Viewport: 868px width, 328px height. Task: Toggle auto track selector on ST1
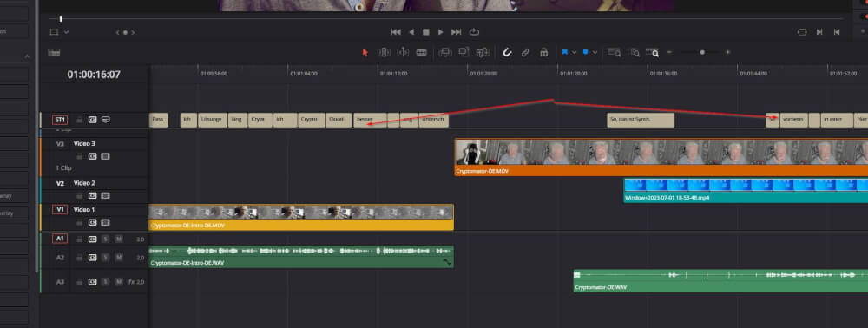pos(93,120)
